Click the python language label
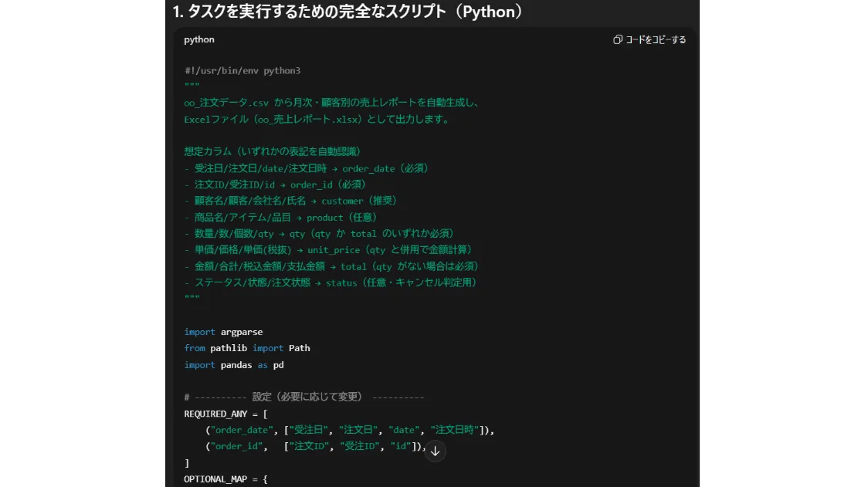 coord(199,39)
